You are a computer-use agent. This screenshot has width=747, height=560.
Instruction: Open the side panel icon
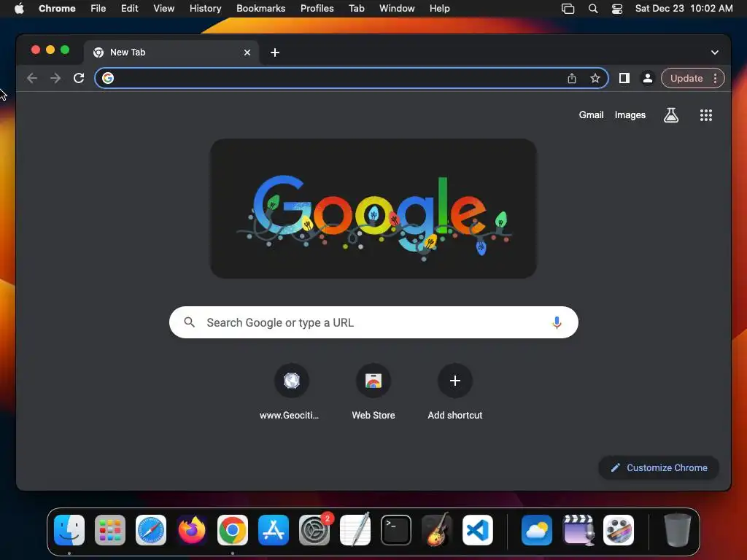click(x=624, y=78)
